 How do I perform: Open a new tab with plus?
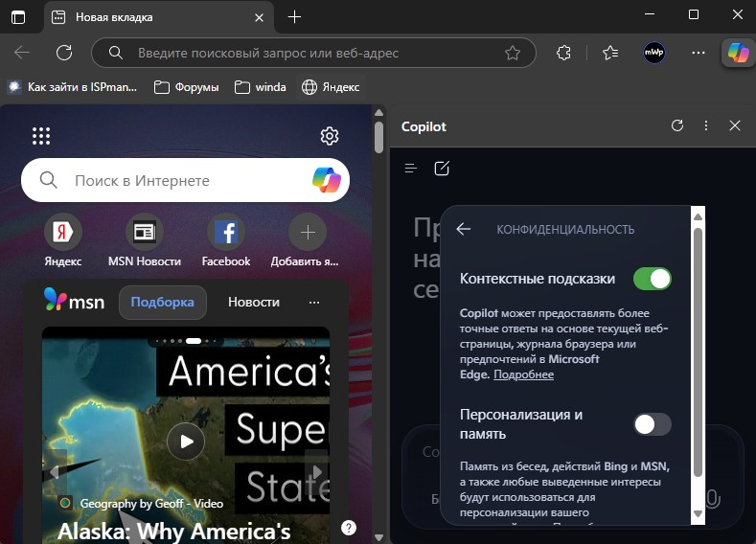[x=294, y=17]
